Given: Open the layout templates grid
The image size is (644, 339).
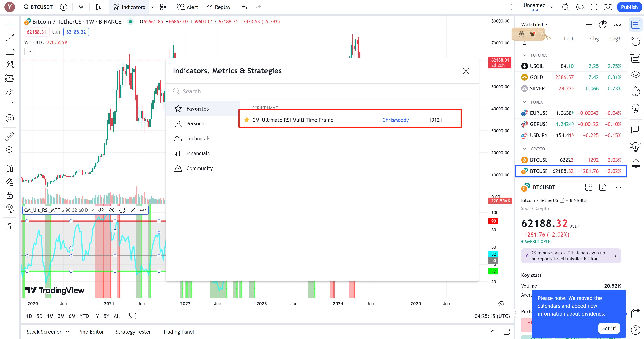Looking at the screenshot, I should click(163, 7).
